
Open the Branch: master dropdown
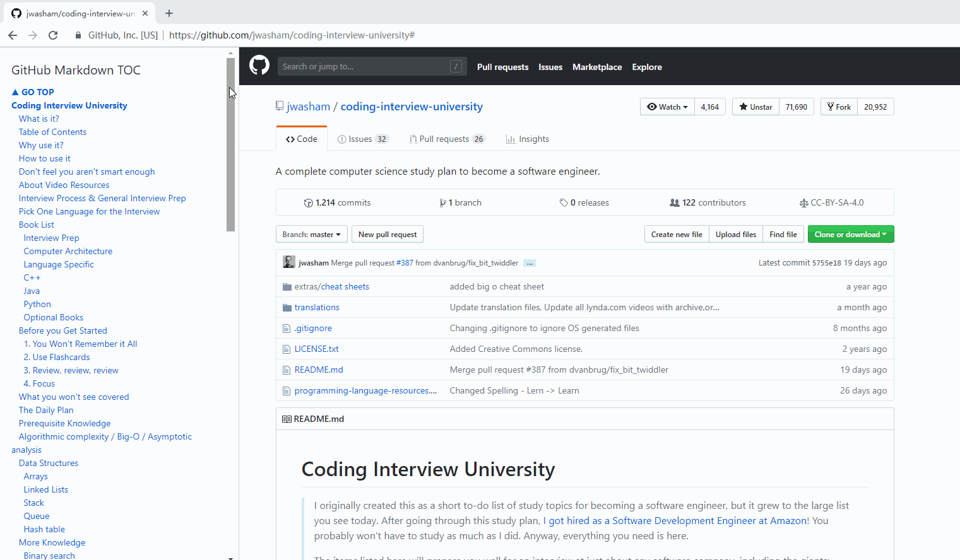(312, 235)
